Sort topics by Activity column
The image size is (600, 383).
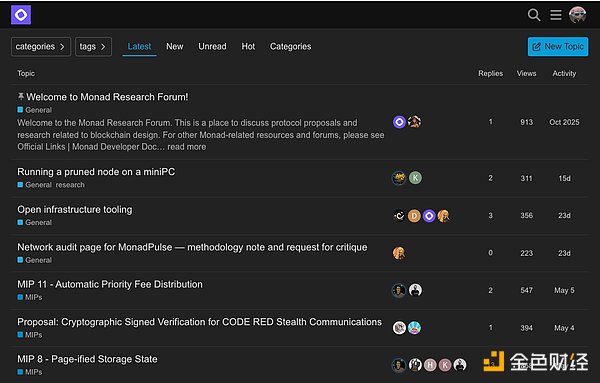pos(564,73)
